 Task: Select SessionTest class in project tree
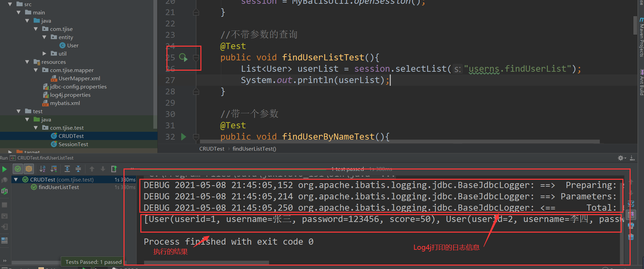point(70,144)
